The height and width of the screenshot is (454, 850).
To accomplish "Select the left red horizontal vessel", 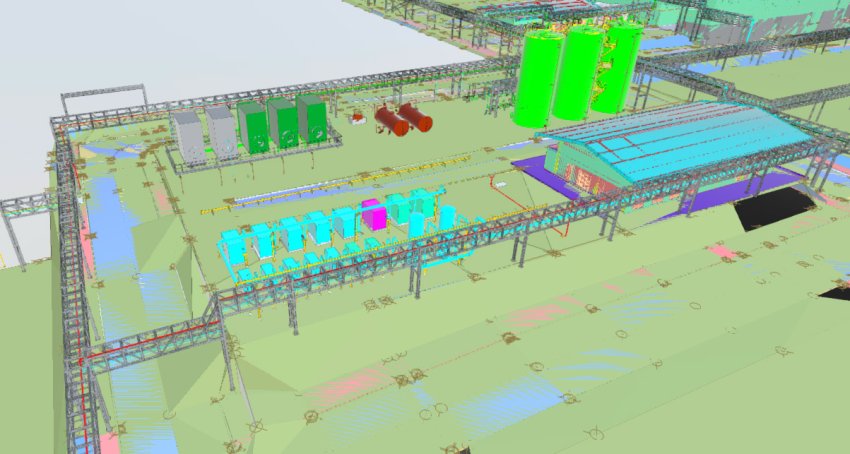I will click(391, 122).
